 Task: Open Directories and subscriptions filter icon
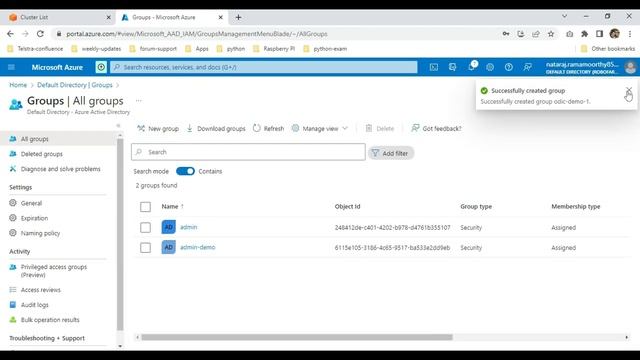click(452, 67)
